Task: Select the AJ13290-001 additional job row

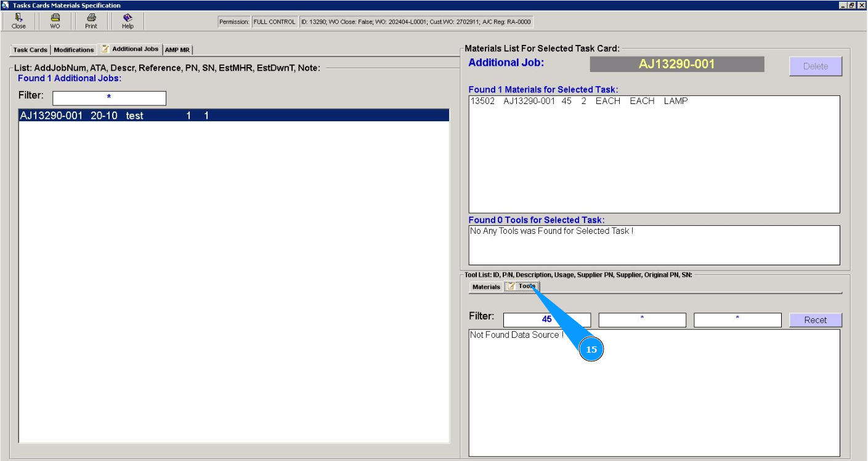Action: point(234,115)
